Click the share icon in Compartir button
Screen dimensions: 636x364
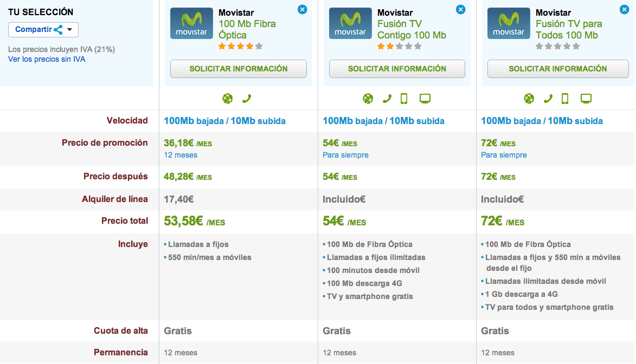pyautogui.click(x=58, y=30)
